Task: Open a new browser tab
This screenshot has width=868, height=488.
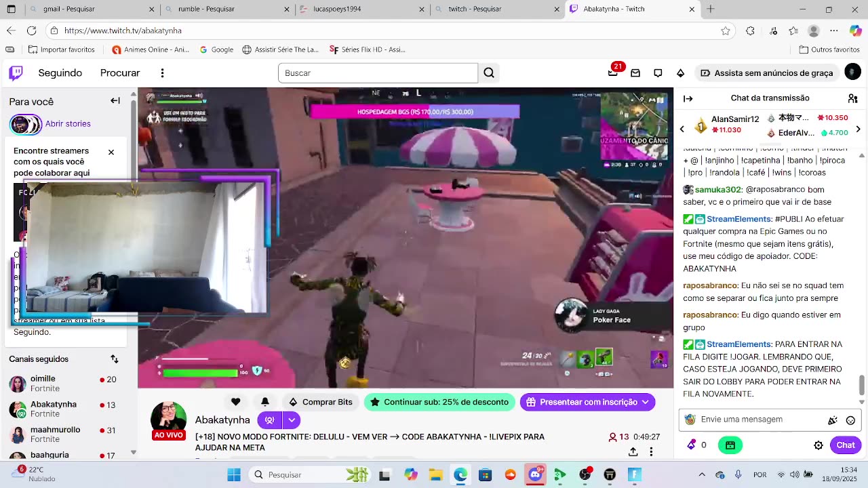Action: click(x=711, y=9)
